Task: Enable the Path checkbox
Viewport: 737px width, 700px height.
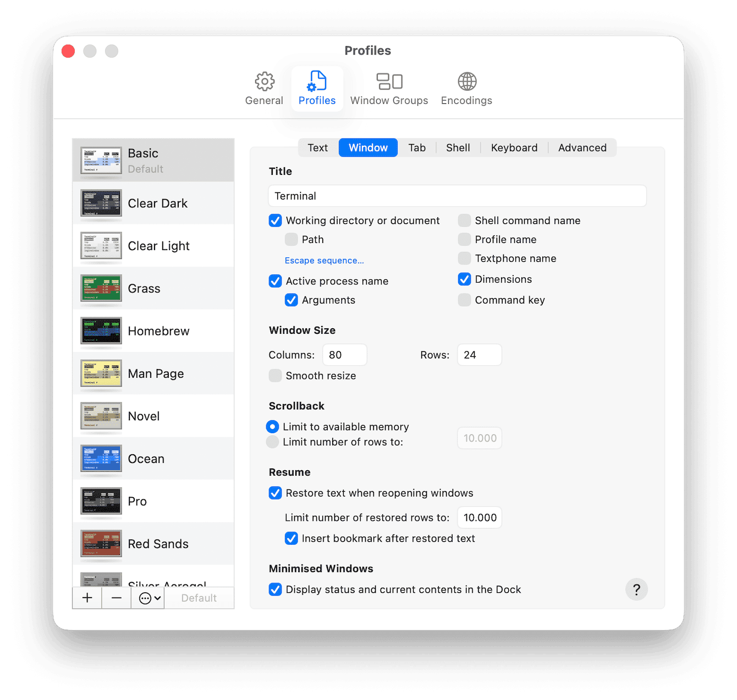Action: tap(291, 240)
